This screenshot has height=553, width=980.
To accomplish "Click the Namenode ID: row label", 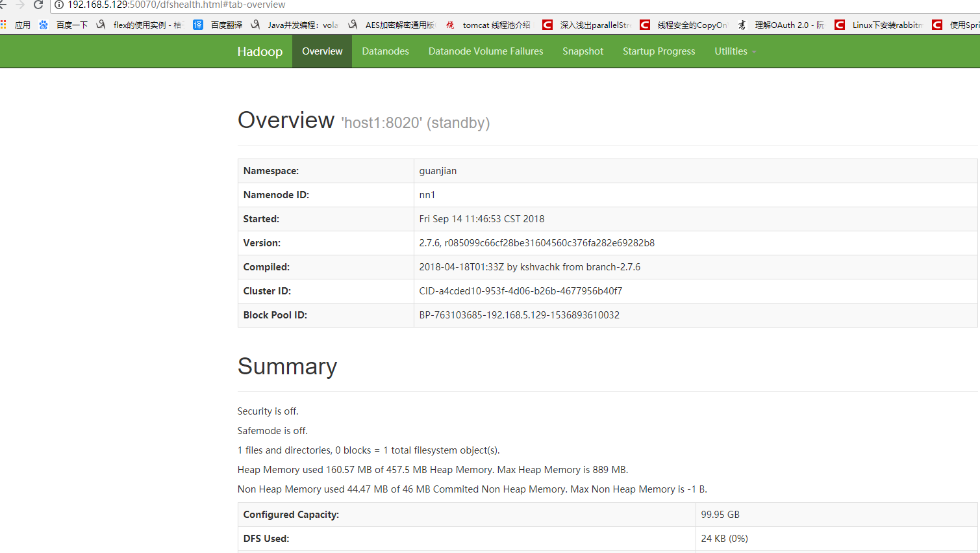I will 276,195.
